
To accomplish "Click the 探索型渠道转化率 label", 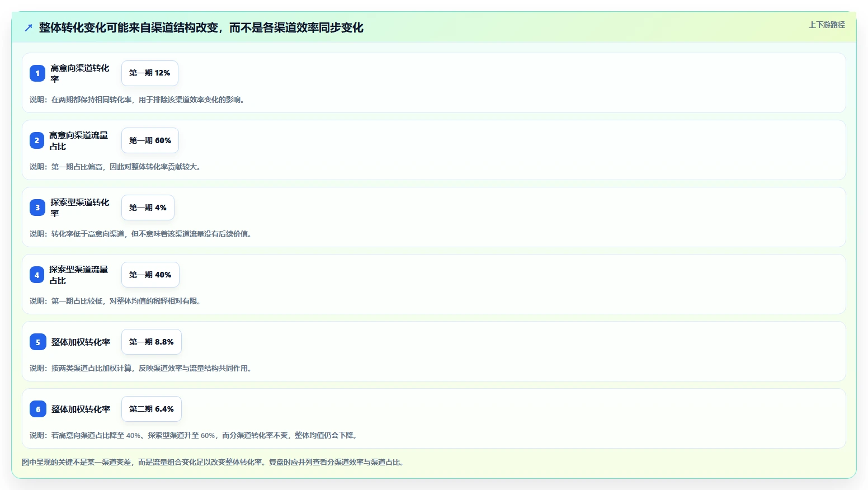I will [x=80, y=208].
